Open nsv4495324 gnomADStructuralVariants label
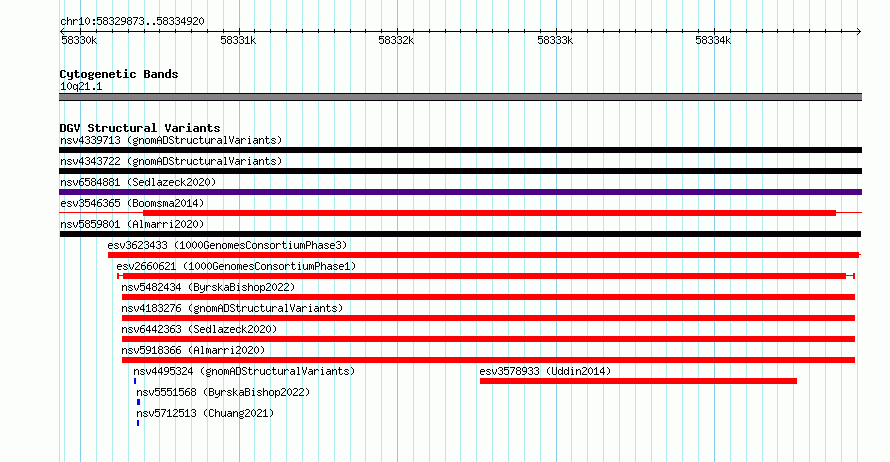Image resolution: width=890 pixels, height=462 pixels. [244, 371]
